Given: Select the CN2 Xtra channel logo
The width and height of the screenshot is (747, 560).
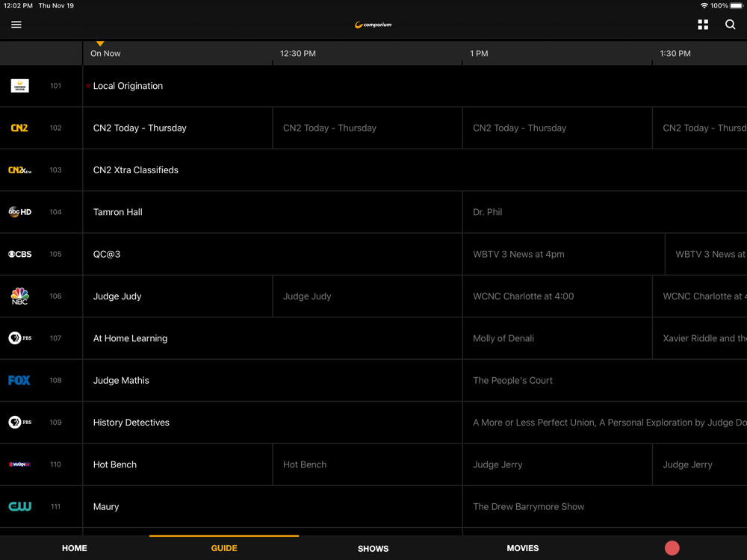Looking at the screenshot, I should pos(20,170).
